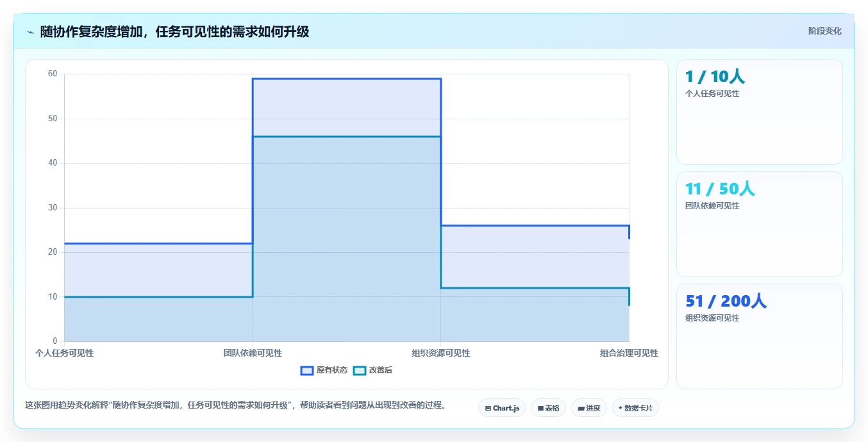Click the y-axis value 60
868x442 pixels.
53,74
